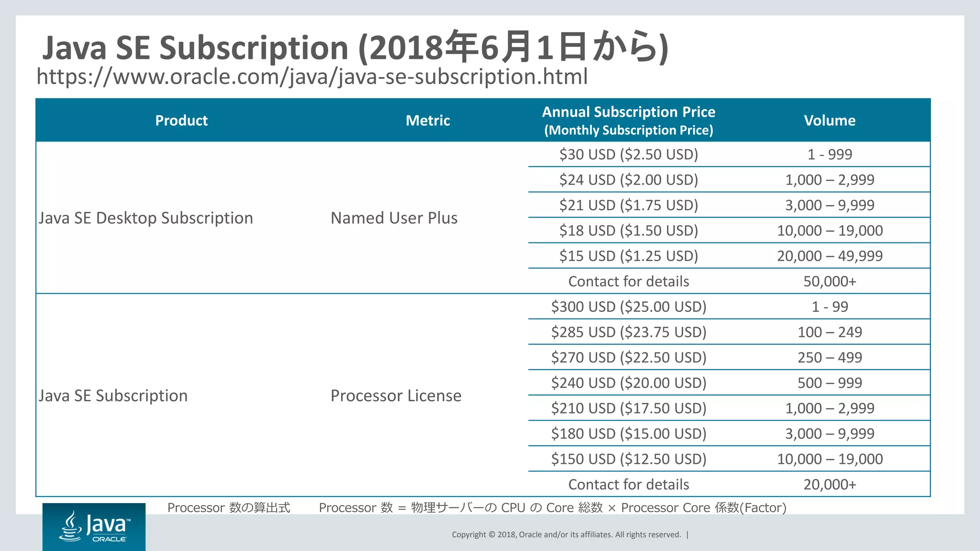Select the $21 USD ($1.75 USD) price
The height and width of the screenshot is (551, 980).
point(629,205)
